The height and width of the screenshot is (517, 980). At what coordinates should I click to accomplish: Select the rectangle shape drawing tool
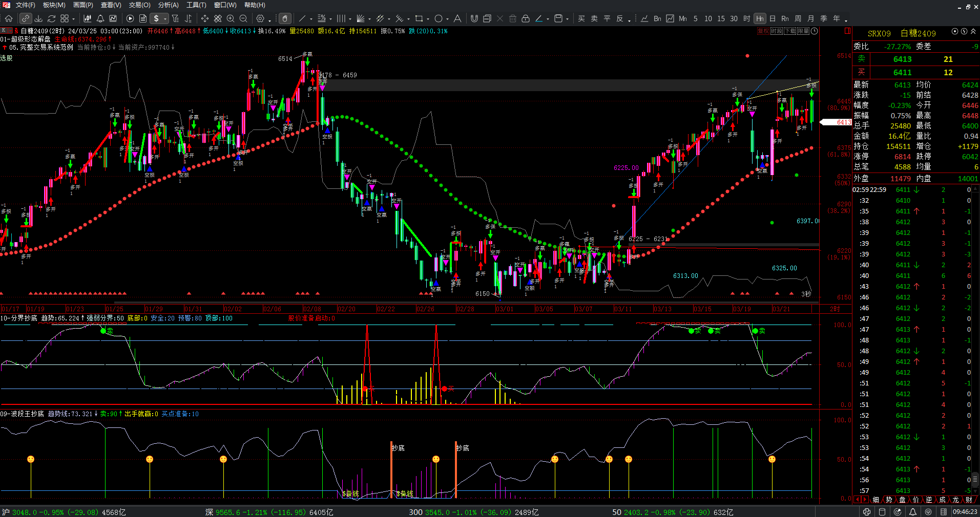pos(419,18)
